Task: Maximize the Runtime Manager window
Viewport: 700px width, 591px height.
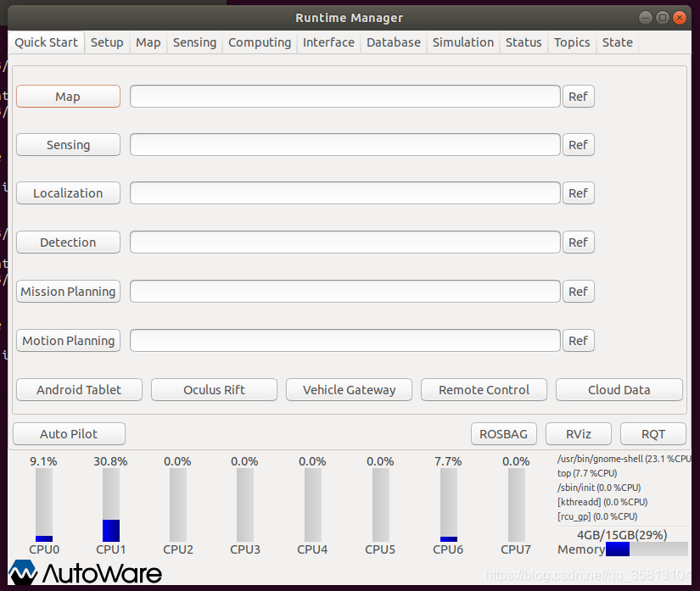Action: tap(663, 18)
